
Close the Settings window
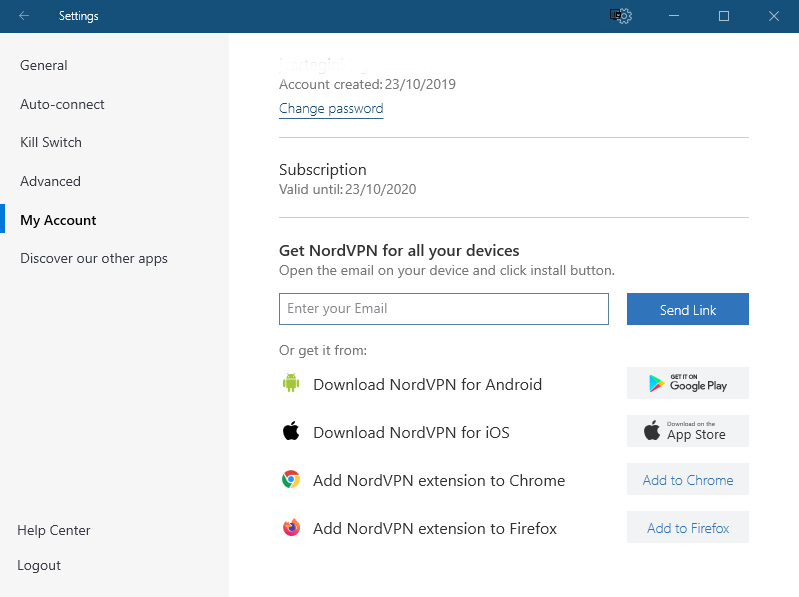774,16
